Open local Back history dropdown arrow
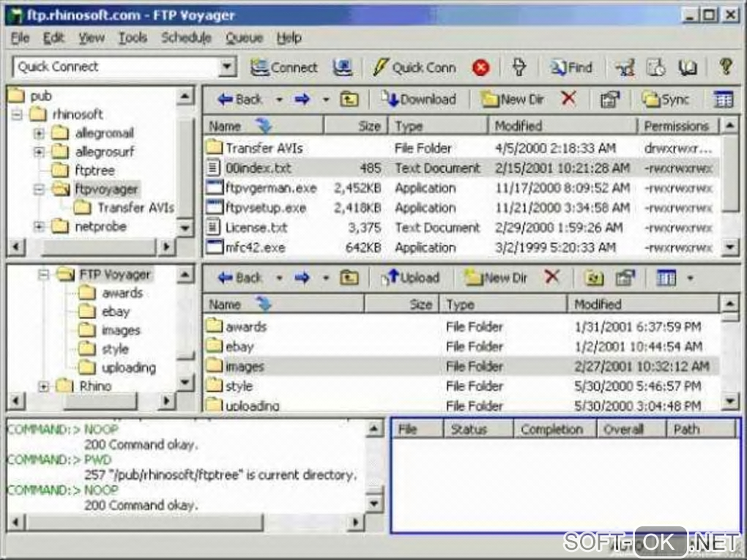This screenshot has width=747, height=560. tap(279, 278)
